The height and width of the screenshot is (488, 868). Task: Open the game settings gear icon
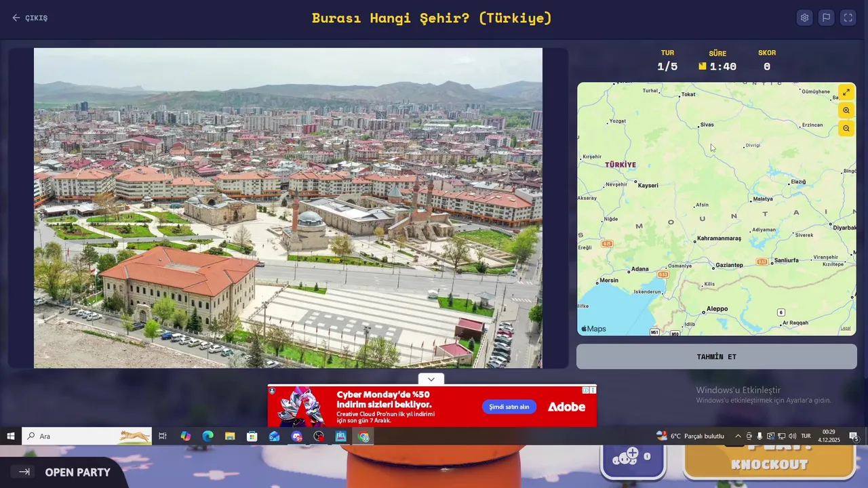[x=804, y=18]
